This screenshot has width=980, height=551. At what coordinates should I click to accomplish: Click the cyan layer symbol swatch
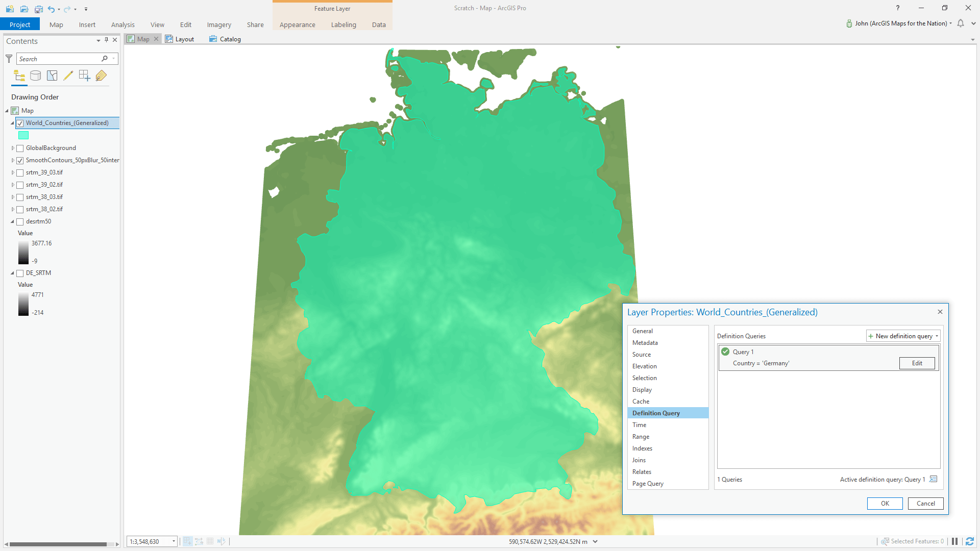pos(23,135)
